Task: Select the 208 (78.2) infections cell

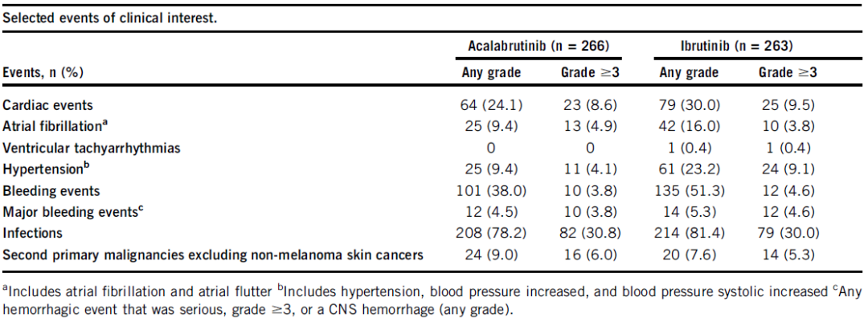Action: tap(491, 234)
